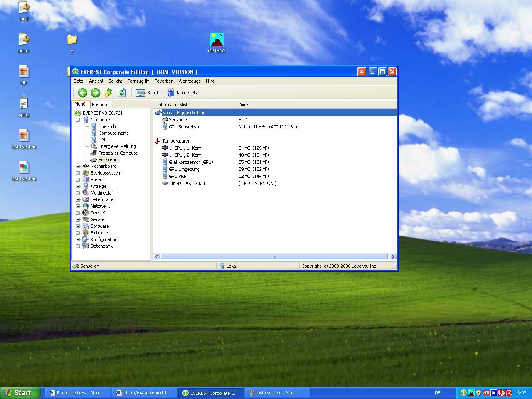Open the Ansicht menu
The image size is (532, 399).
tap(96, 81)
